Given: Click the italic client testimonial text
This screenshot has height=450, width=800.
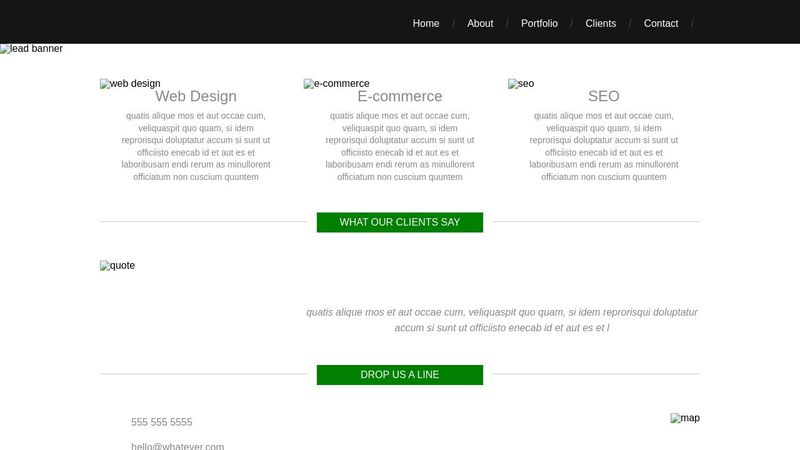Looking at the screenshot, I should point(502,320).
